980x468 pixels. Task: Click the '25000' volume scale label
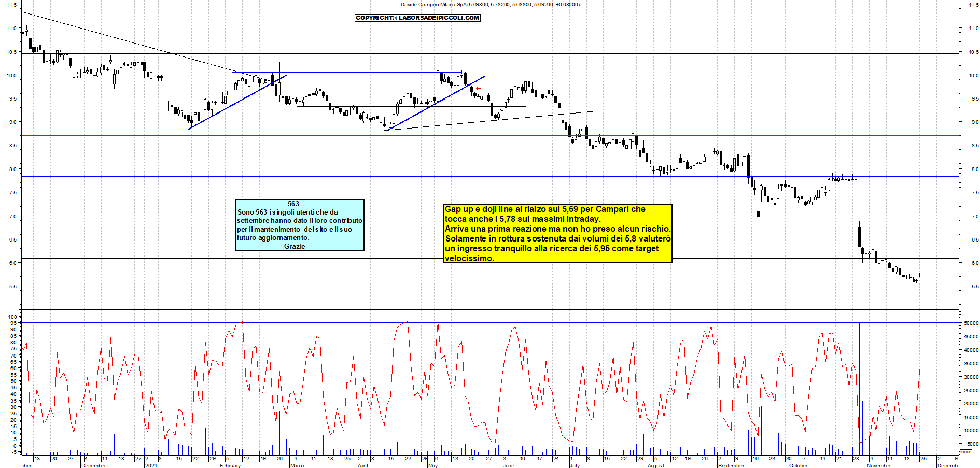[971, 390]
